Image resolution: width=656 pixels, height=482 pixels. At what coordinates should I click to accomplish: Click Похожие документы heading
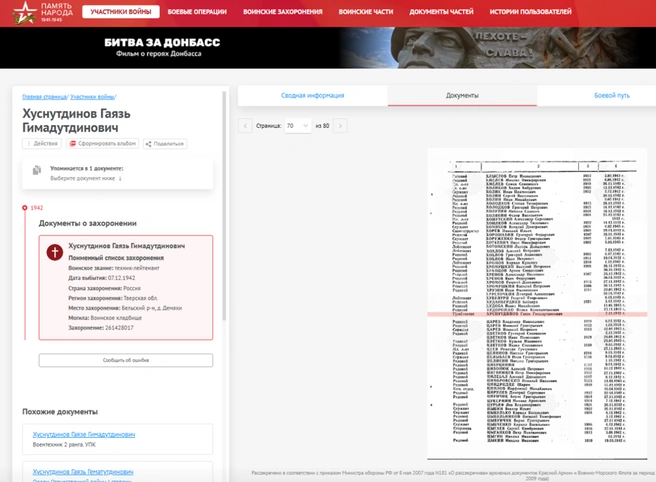coord(60,412)
